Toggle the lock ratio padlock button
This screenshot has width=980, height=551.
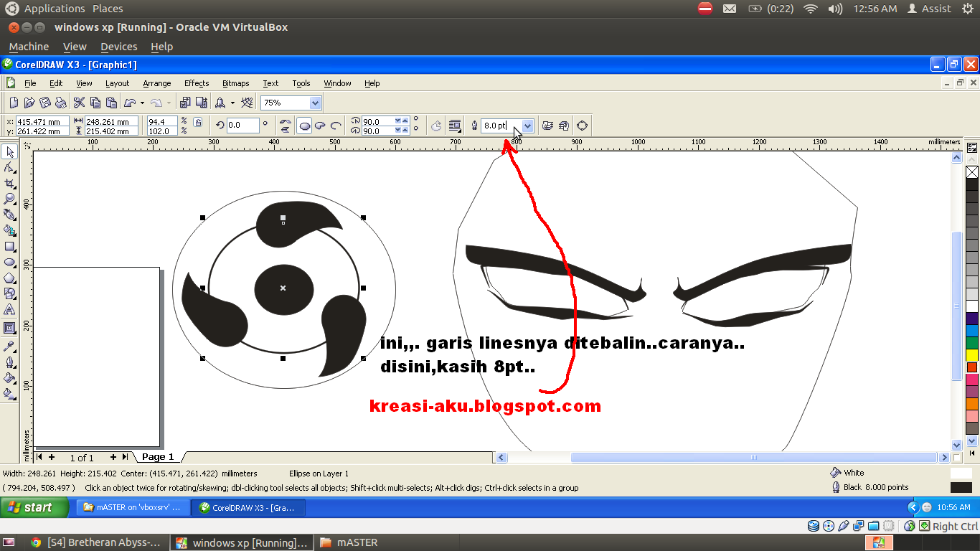198,123
